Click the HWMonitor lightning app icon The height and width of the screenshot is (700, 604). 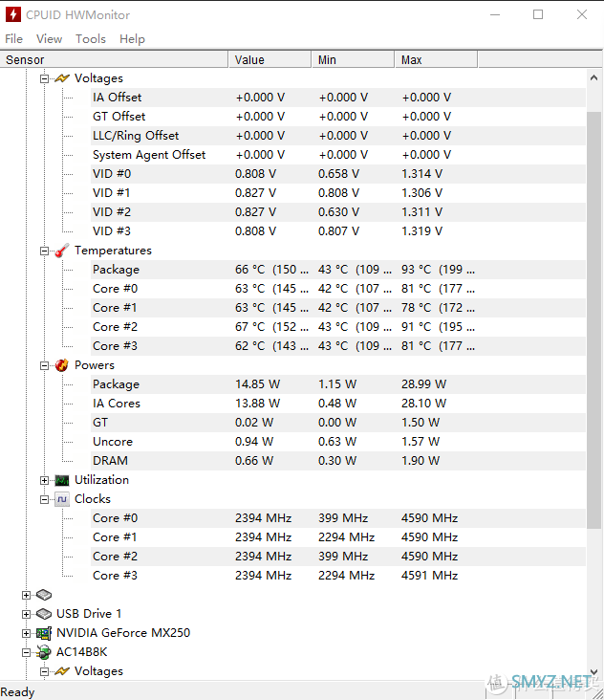coord(13,14)
